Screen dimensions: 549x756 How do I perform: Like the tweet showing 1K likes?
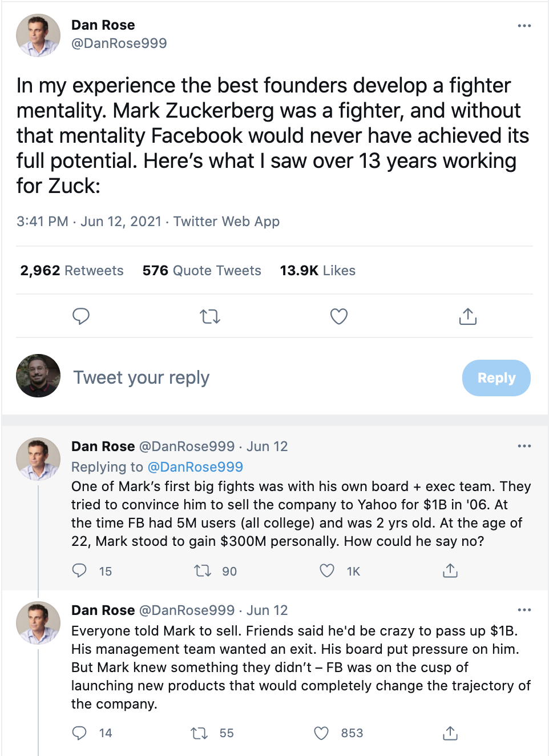click(327, 570)
